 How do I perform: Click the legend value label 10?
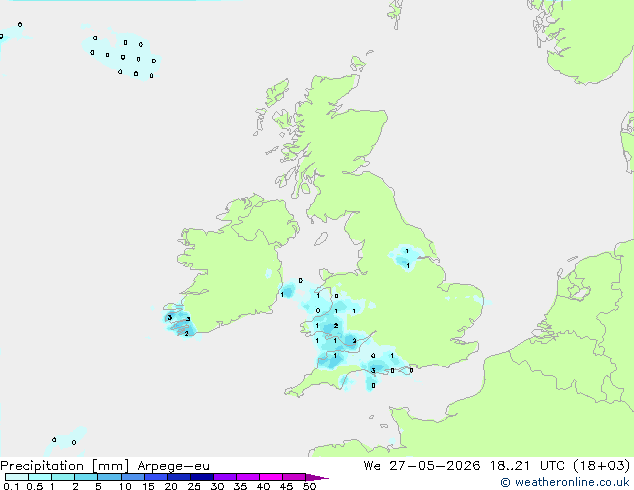pos(125,486)
